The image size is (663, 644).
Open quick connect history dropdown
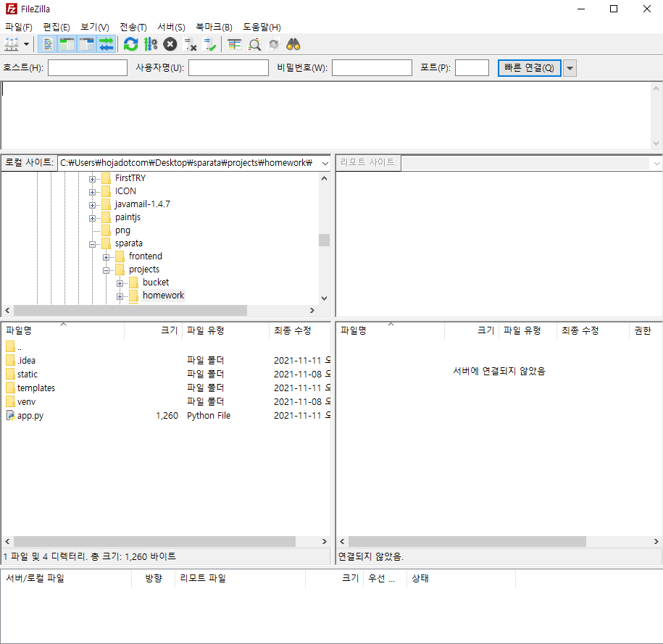[x=570, y=67]
